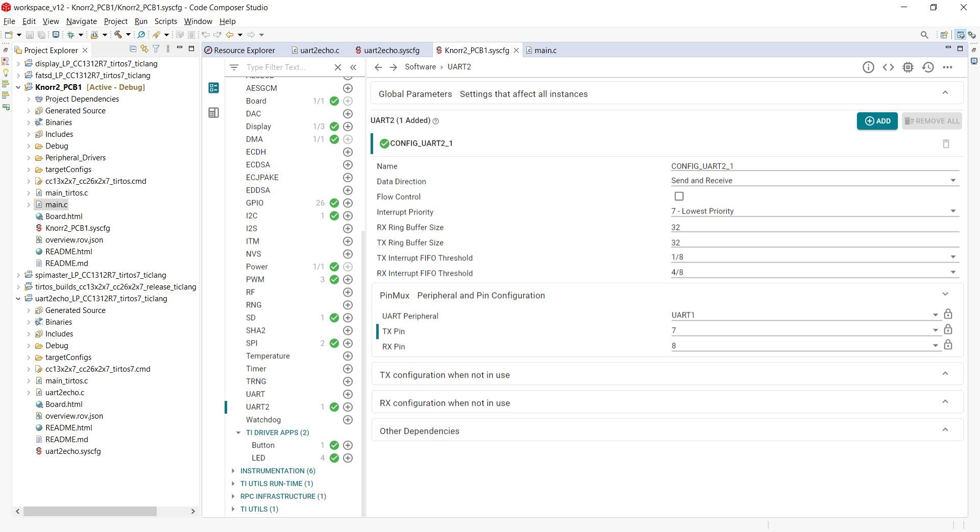Select uart2echo.c in uart2echo project
This screenshot has width=980, height=532.
click(64, 393)
